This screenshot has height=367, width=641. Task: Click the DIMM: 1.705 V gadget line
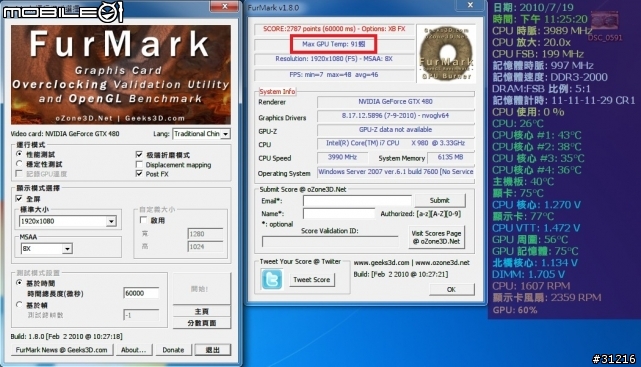click(x=529, y=274)
